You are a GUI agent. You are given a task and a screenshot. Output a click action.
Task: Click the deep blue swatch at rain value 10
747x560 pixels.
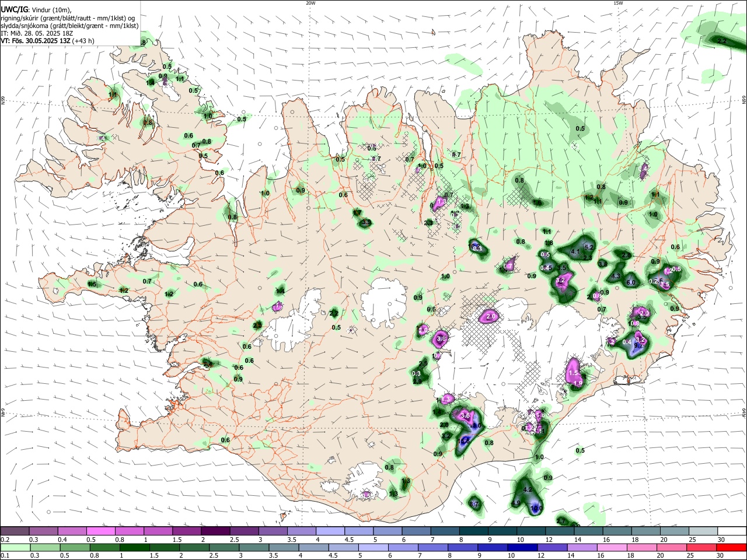522,547
